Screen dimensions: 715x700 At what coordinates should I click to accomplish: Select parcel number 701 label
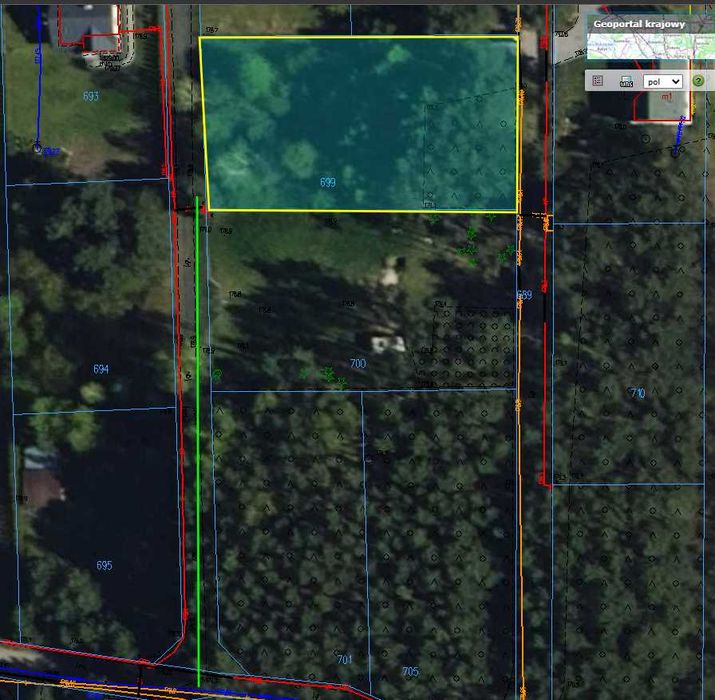click(x=345, y=659)
